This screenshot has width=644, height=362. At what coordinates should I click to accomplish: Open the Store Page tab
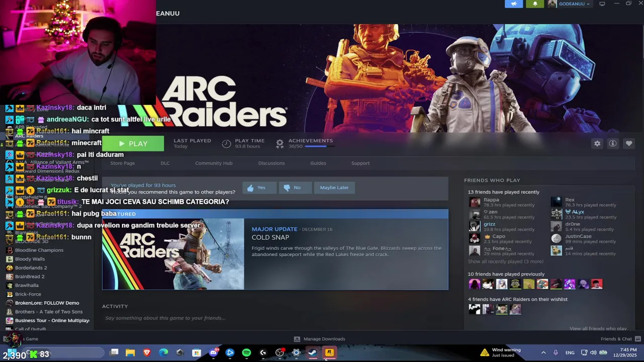coord(122,163)
